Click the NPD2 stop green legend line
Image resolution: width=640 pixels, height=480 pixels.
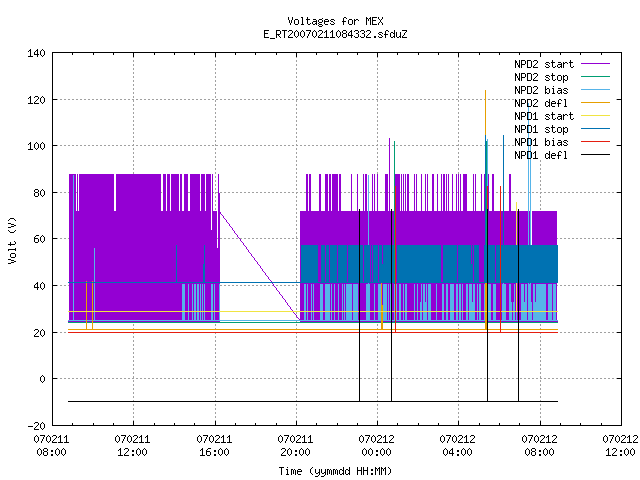click(x=595, y=77)
